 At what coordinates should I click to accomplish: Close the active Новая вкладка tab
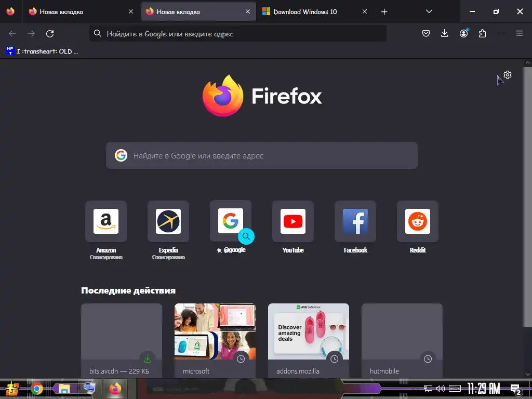[248, 11]
